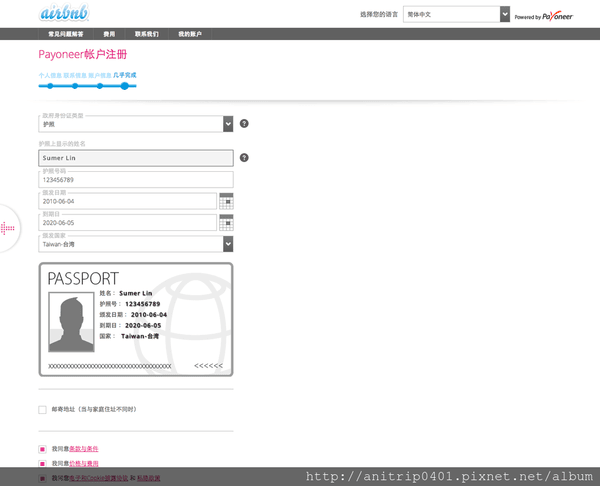Viewport: 600px width, 486px height.
Task: Open help icon beside passport name field
Action: [x=244, y=158]
